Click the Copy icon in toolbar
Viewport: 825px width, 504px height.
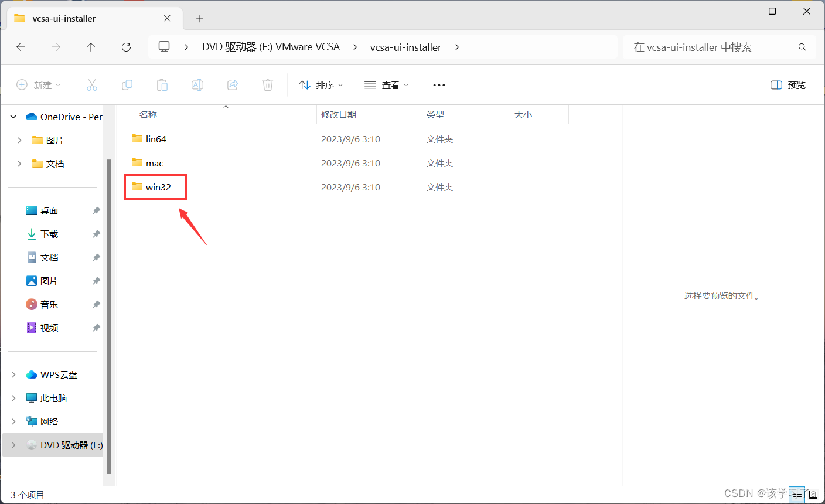point(127,85)
